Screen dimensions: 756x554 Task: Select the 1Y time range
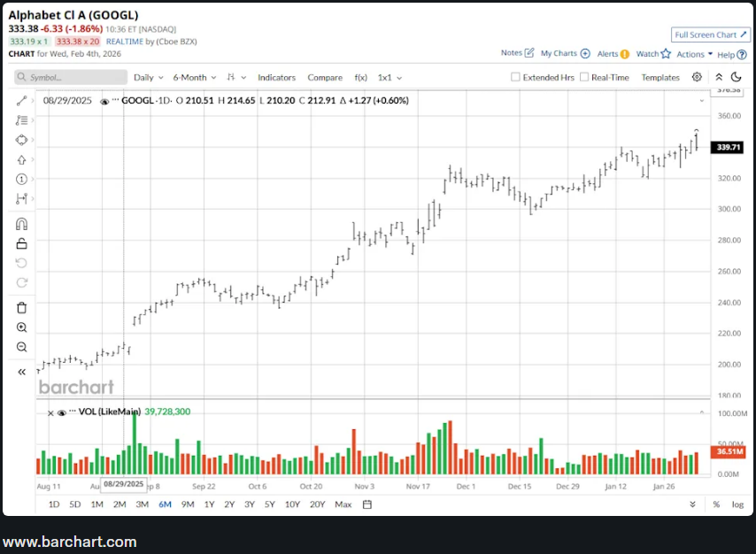[x=209, y=504]
